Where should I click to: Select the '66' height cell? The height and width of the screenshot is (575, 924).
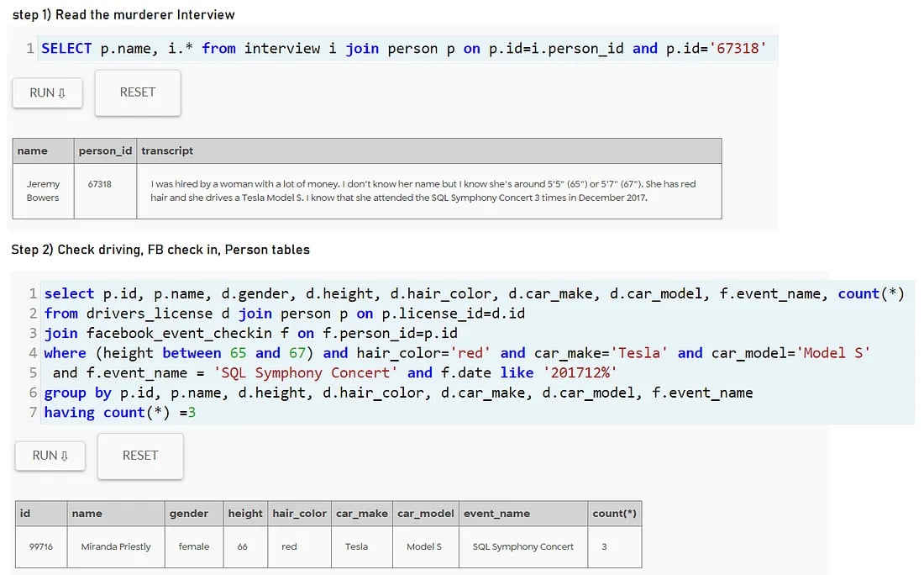click(245, 546)
